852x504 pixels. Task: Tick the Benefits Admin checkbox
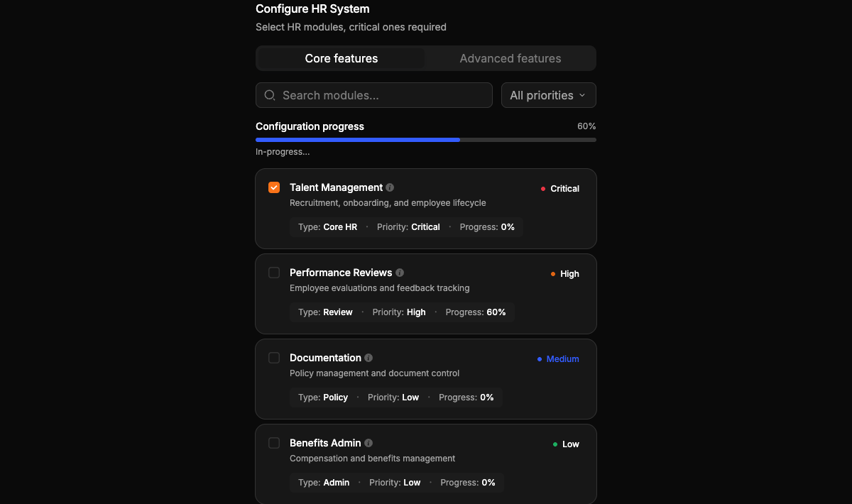click(x=274, y=443)
